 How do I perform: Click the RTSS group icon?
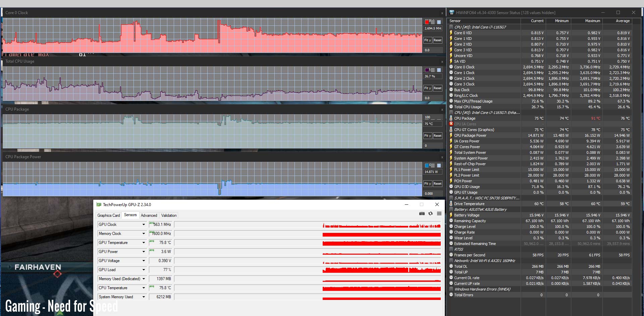click(x=451, y=249)
